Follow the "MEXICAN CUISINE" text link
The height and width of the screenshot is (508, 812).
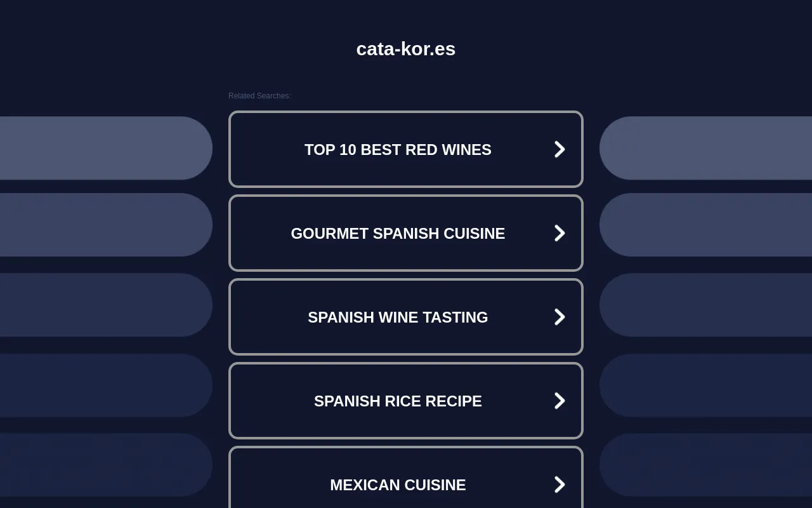398,485
